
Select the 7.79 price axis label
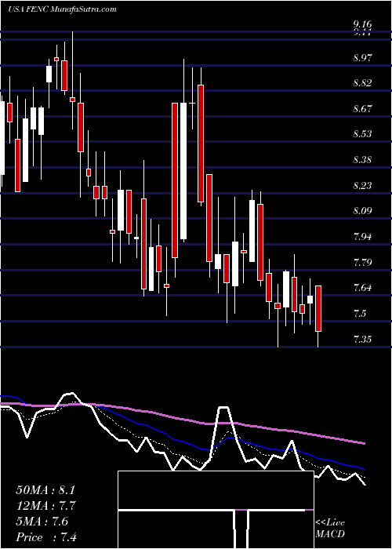tap(362, 262)
